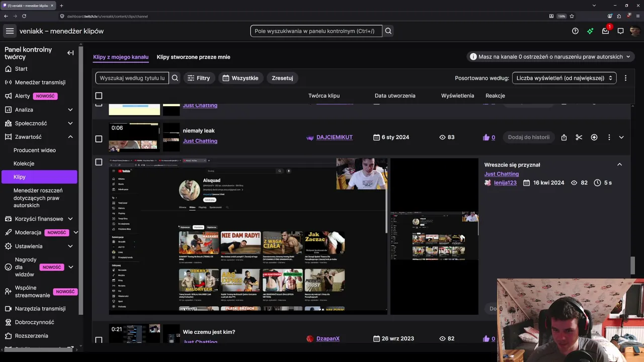This screenshot has height=362, width=644.
Task: Open the help question mark icon
Action: point(575,31)
